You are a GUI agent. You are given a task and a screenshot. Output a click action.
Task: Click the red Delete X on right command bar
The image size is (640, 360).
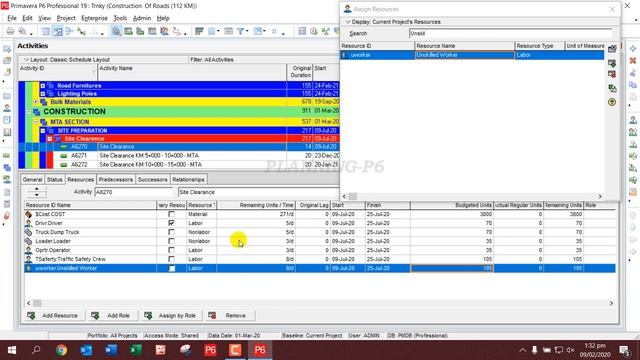(x=633, y=60)
